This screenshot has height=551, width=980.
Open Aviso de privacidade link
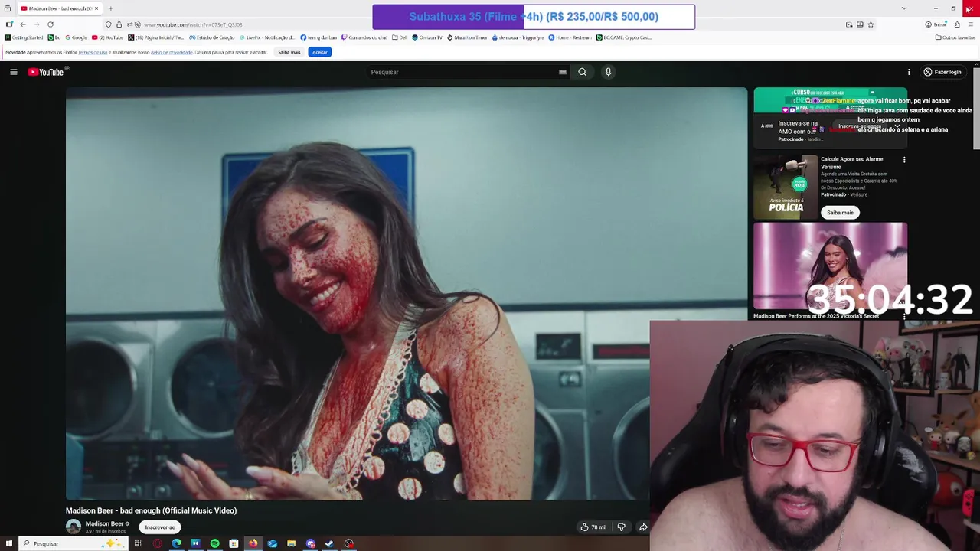171,52
